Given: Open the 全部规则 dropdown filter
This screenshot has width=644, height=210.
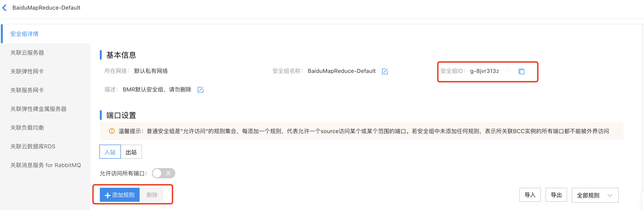Looking at the screenshot, I should tap(595, 195).
